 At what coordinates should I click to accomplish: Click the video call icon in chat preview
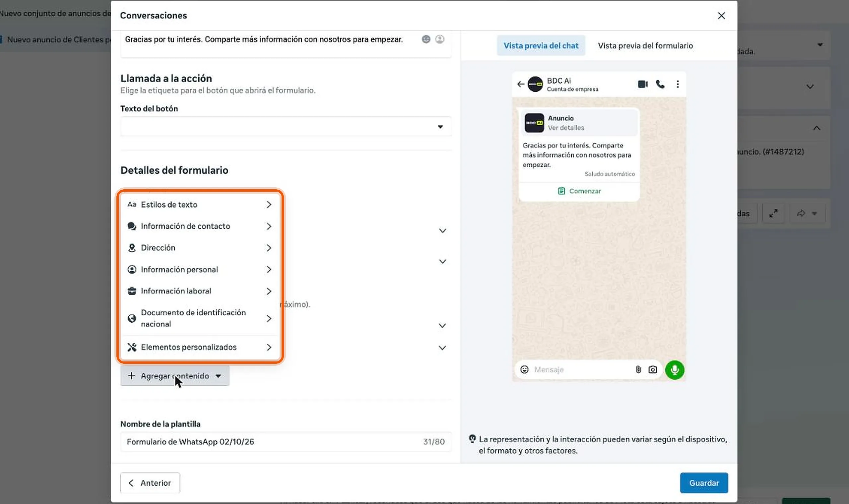[642, 84]
